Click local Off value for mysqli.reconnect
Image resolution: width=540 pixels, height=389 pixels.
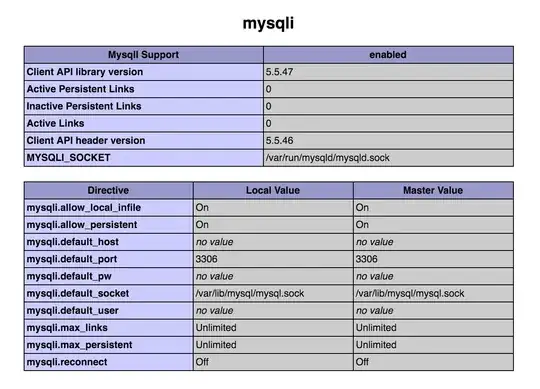tap(202, 362)
